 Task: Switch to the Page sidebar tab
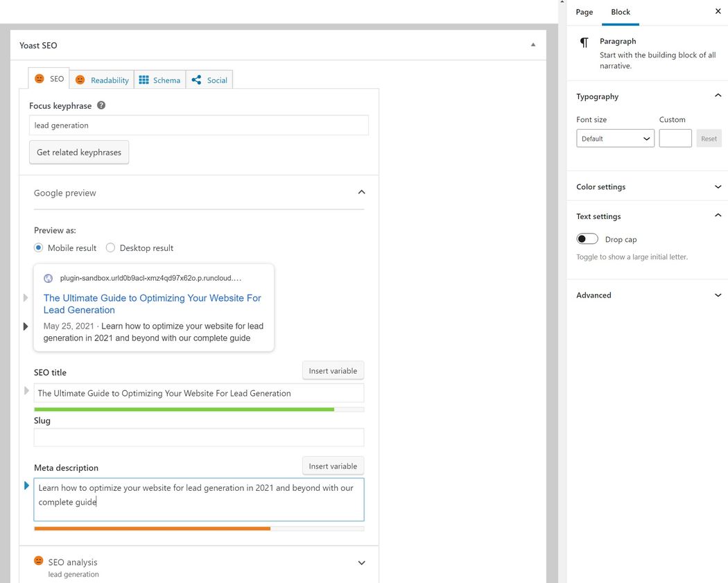coord(584,12)
